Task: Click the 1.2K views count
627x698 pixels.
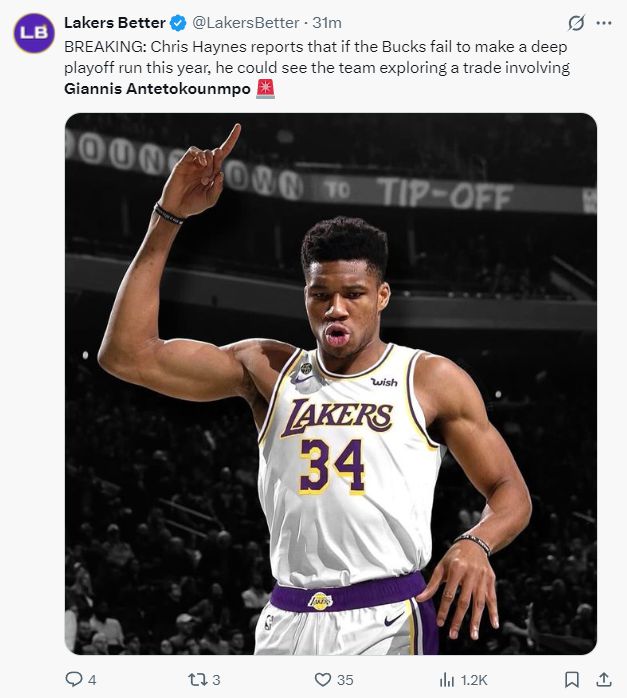Action: tap(474, 680)
